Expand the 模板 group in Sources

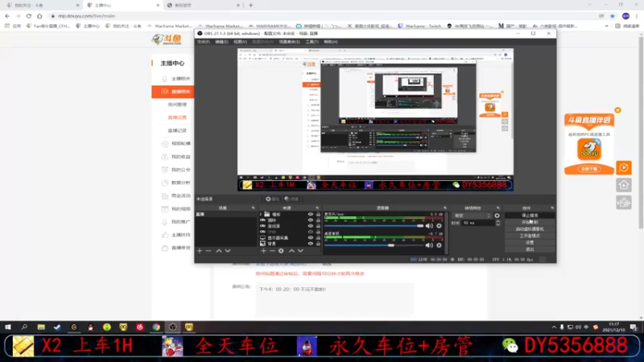click(x=260, y=214)
